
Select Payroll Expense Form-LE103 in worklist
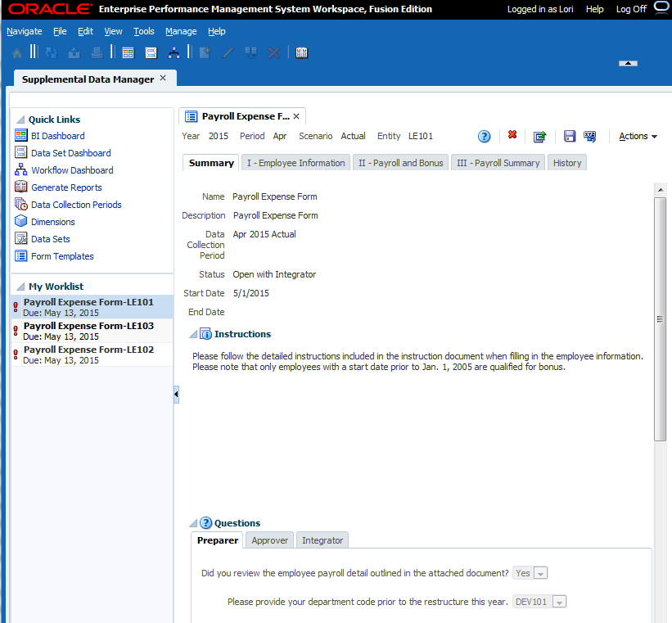tap(88, 326)
